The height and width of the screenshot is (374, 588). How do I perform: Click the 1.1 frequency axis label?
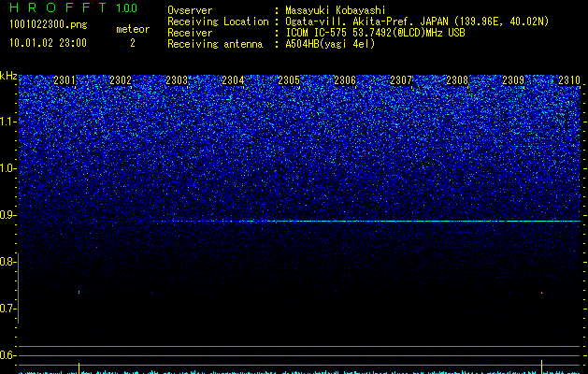point(7,122)
